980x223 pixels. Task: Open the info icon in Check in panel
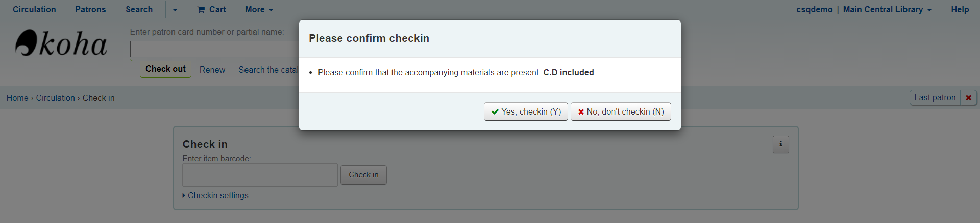pyautogui.click(x=780, y=144)
